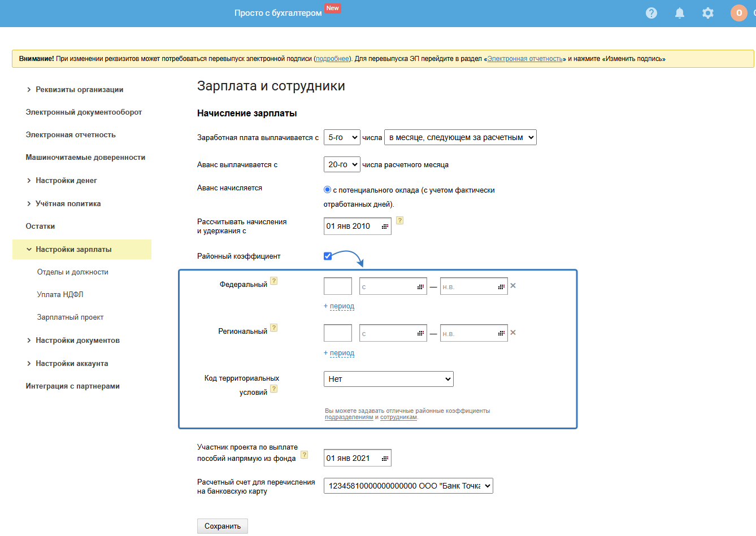The height and width of the screenshot is (536, 756).
Task: Select the potential salary advance radio button
Action: [327, 190]
